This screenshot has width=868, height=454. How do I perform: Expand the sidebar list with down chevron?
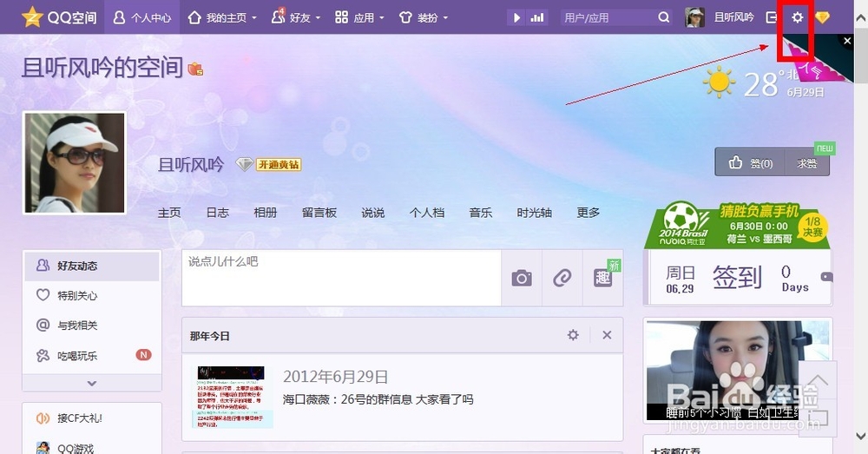[92, 383]
